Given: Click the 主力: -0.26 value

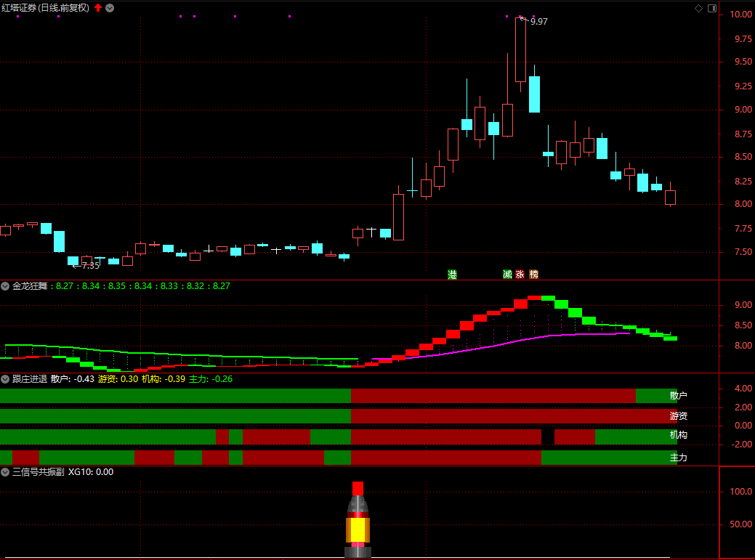Looking at the screenshot, I should pos(211,379).
